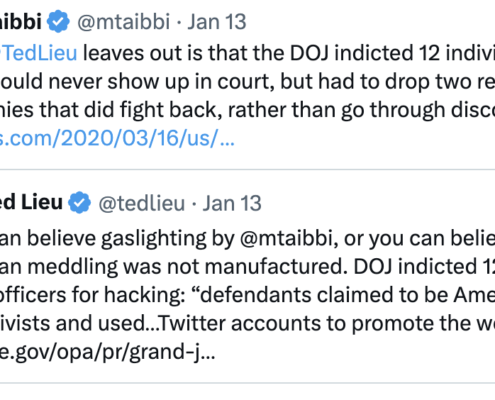Viewport: 495px width, 400px height.
Task: Open the Jan 13 timestamp on Ted Lieu's tweet
Action: [x=232, y=203]
